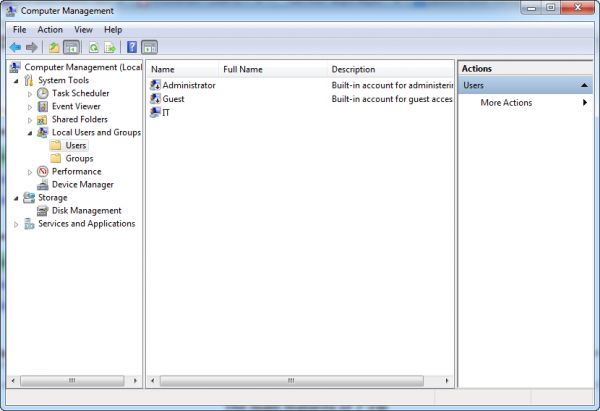Select Disk Management label in tree
This screenshot has height=411, width=600.
(x=87, y=211)
